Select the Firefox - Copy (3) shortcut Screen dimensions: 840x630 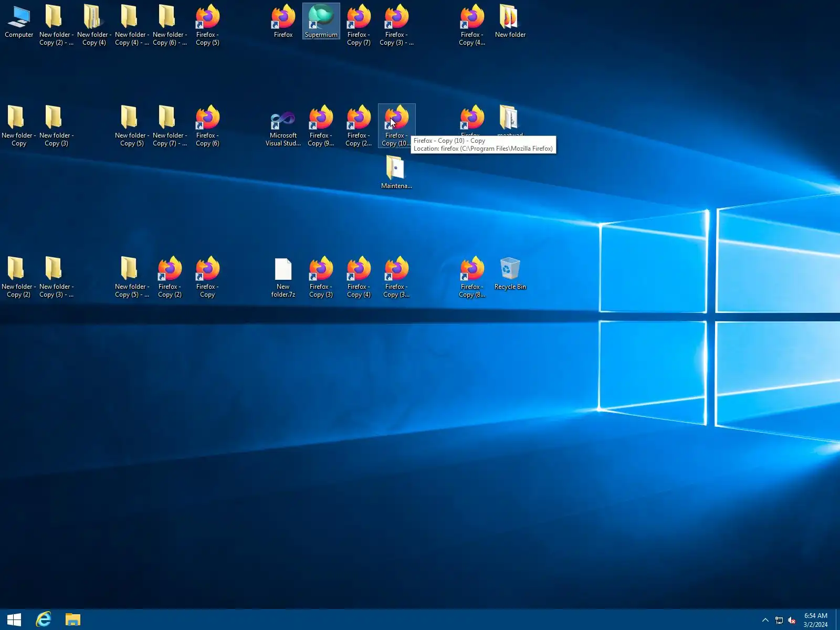click(x=321, y=277)
